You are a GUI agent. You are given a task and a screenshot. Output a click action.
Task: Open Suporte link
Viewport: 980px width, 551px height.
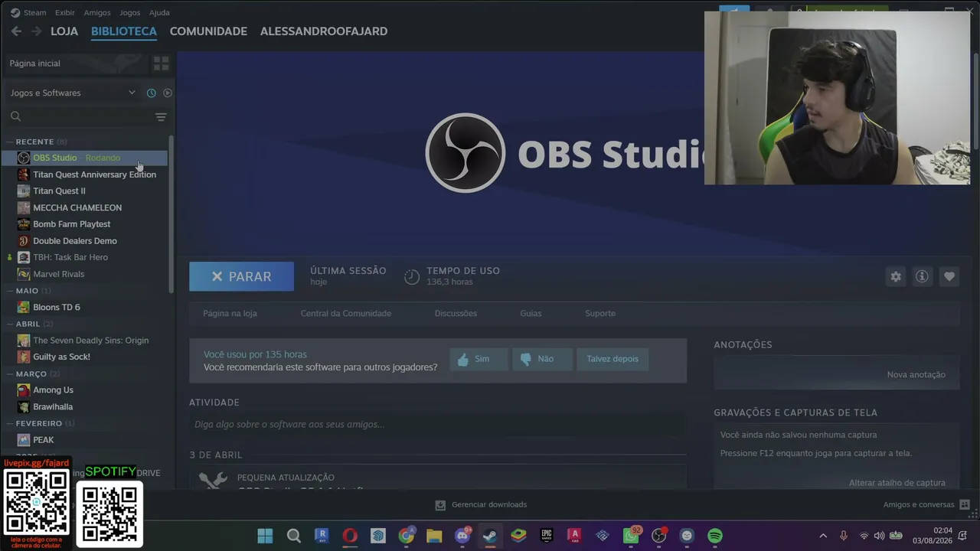[600, 313]
